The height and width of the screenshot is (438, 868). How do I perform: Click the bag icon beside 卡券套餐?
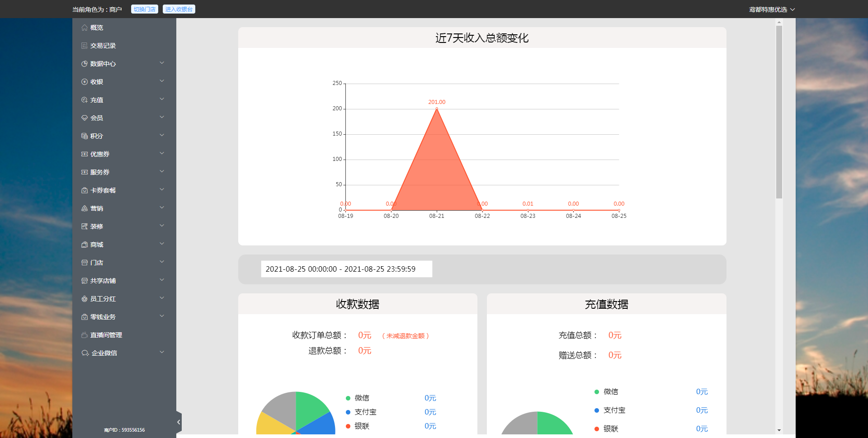click(85, 190)
